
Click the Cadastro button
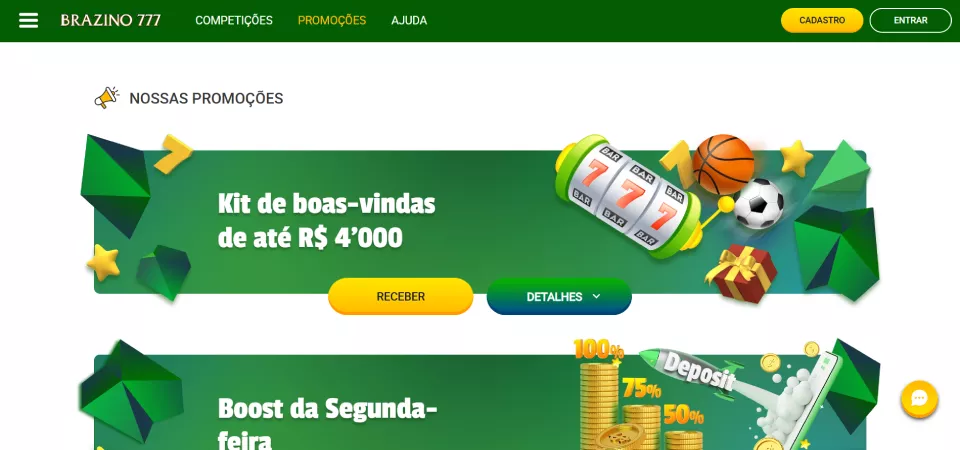click(x=822, y=20)
